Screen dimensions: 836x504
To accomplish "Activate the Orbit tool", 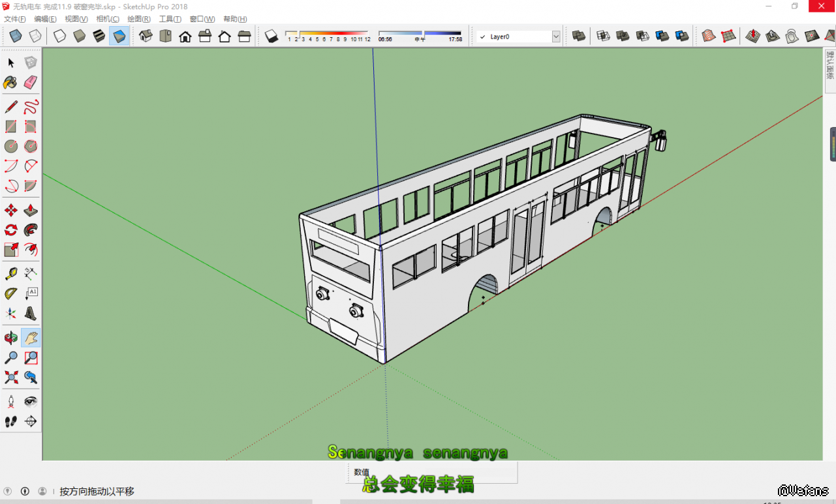I will pyautogui.click(x=11, y=338).
